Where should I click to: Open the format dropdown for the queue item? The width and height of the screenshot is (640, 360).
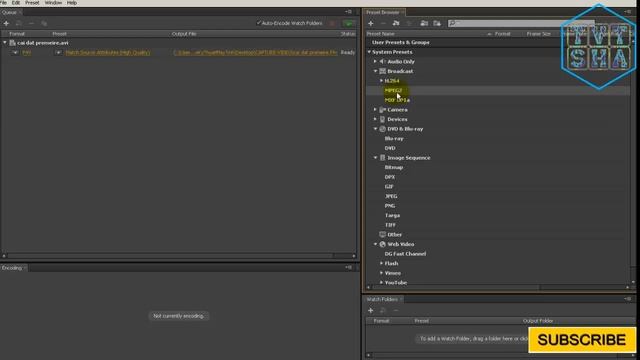pyautogui.click(x=15, y=52)
